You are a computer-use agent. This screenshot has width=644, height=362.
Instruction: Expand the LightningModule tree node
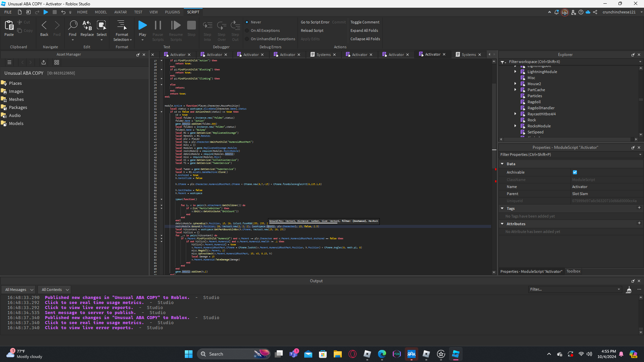click(516, 71)
